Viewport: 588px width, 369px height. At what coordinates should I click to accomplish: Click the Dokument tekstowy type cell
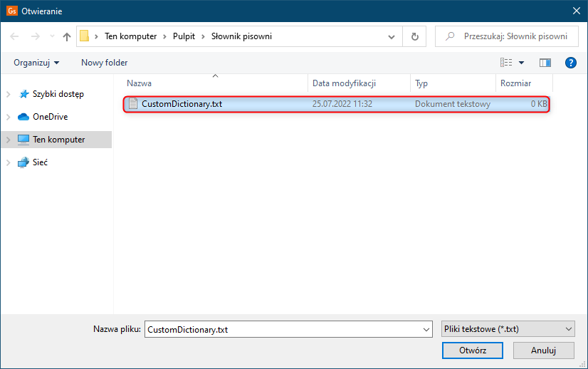click(x=453, y=104)
